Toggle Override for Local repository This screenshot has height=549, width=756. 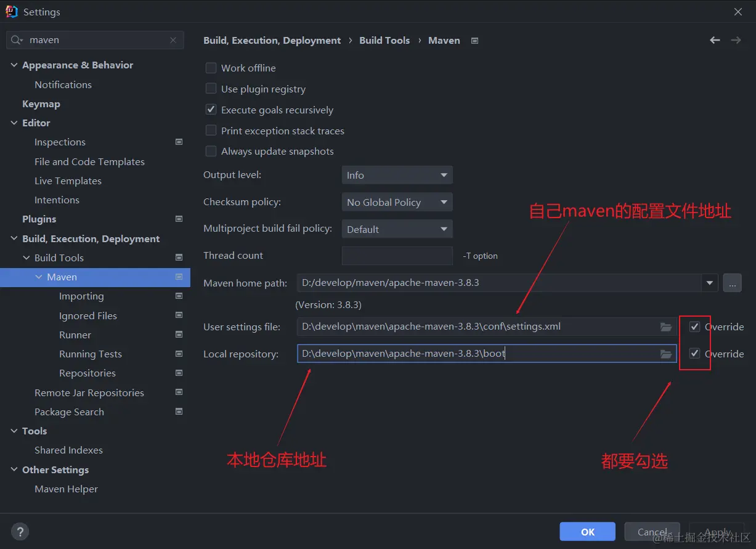695,354
